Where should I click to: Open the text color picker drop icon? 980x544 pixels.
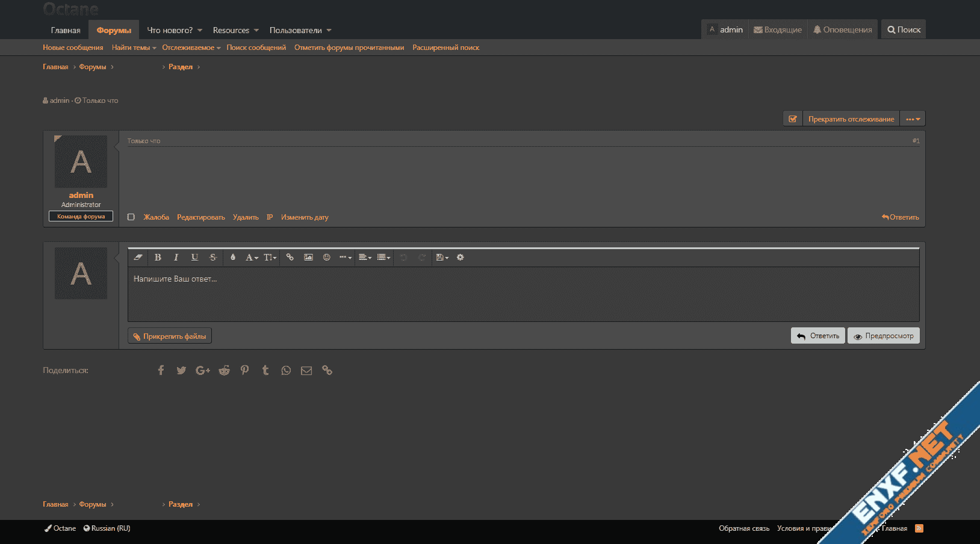[233, 258]
